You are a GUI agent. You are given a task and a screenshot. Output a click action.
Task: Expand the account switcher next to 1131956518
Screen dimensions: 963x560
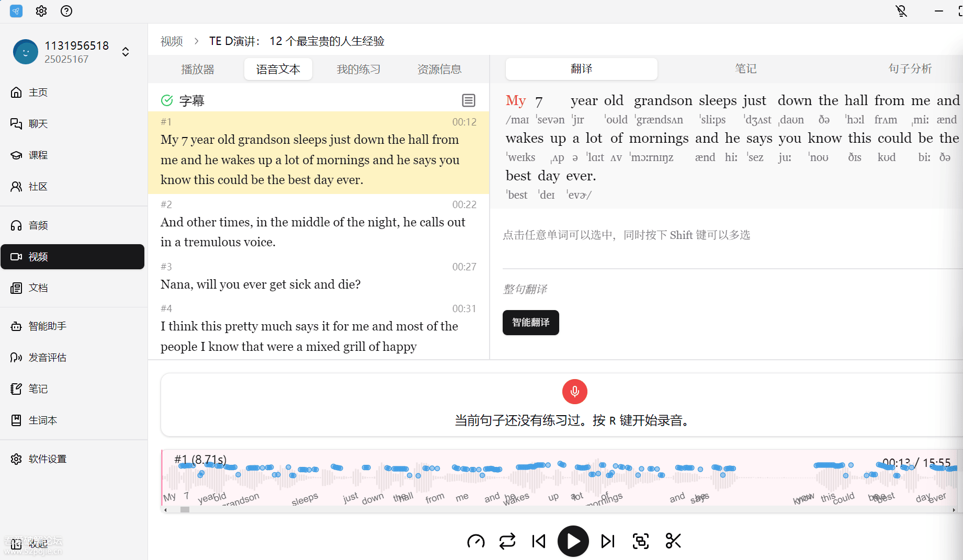point(126,52)
